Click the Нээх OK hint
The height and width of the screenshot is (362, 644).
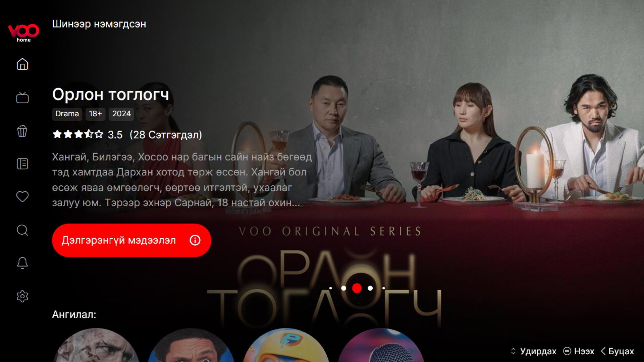pos(579,351)
